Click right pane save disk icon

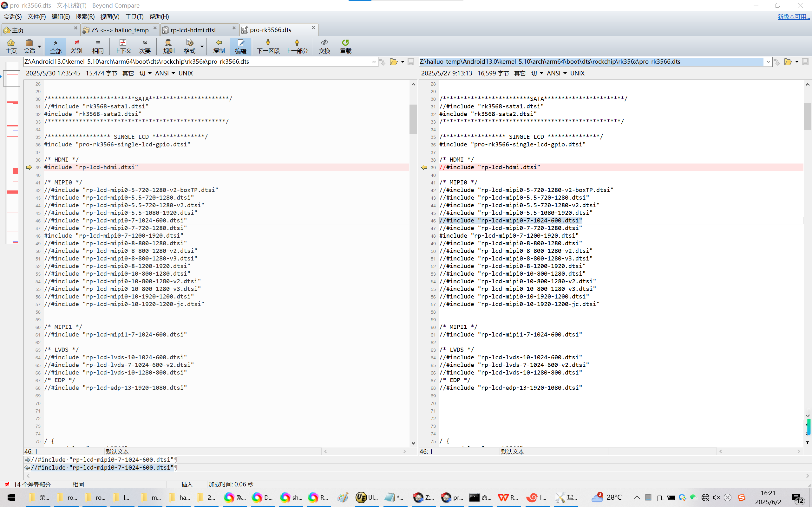pyautogui.click(x=805, y=62)
